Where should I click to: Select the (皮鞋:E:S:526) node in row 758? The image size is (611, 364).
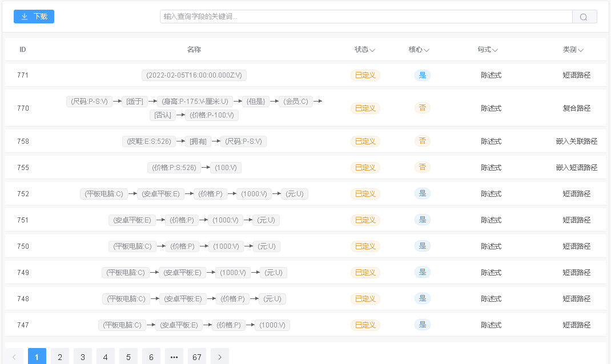(x=149, y=141)
